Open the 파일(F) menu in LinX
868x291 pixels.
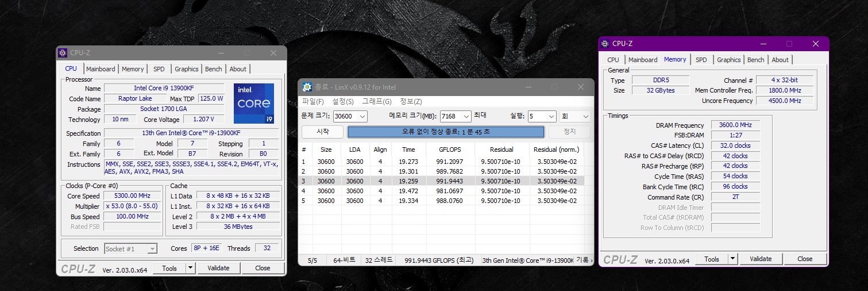click(313, 101)
